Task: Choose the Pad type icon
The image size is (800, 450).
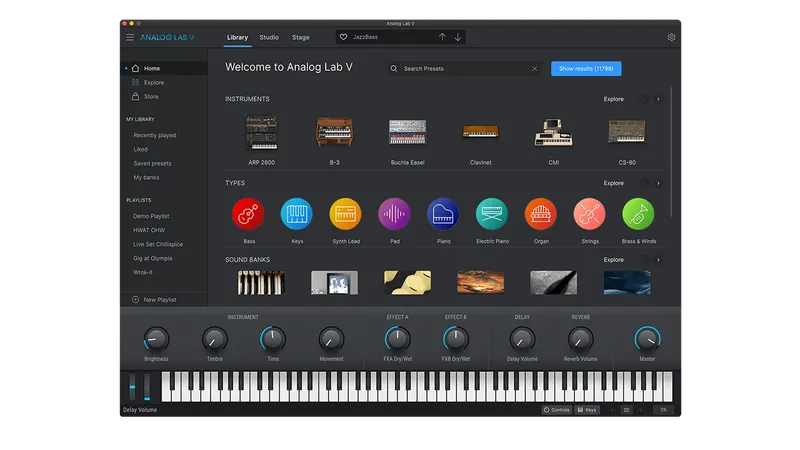Action: tap(394, 214)
